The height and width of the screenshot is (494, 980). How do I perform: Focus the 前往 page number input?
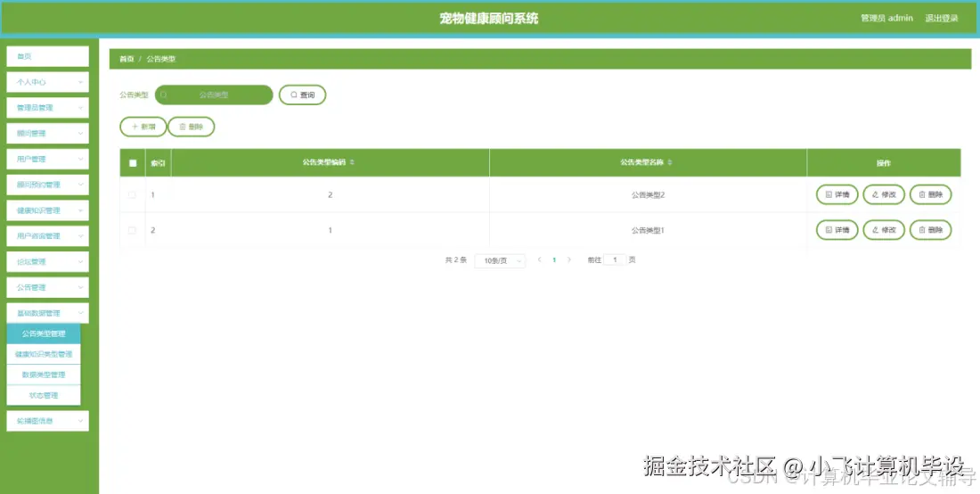615,259
